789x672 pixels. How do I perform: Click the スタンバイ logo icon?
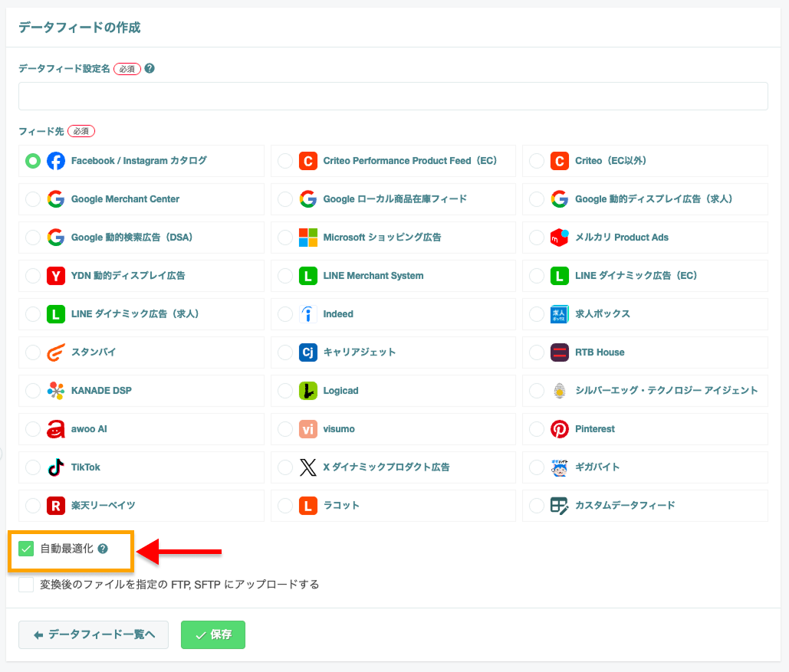coord(56,352)
